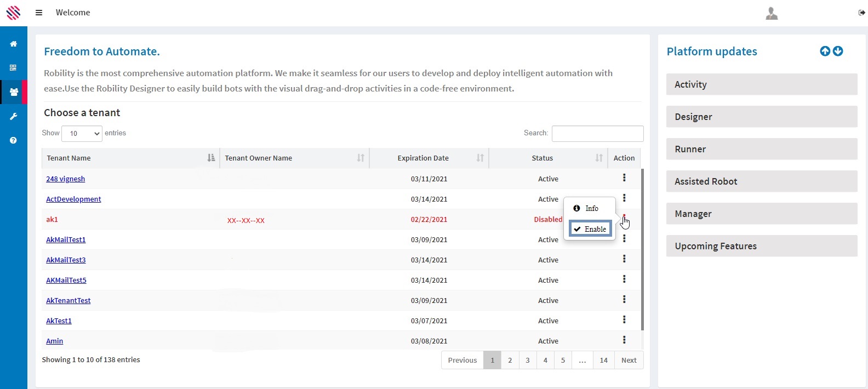Open the Show entries count dropdown
This screenshot has width=868, height=389.
pyautogui.click(x=82, y=134)
